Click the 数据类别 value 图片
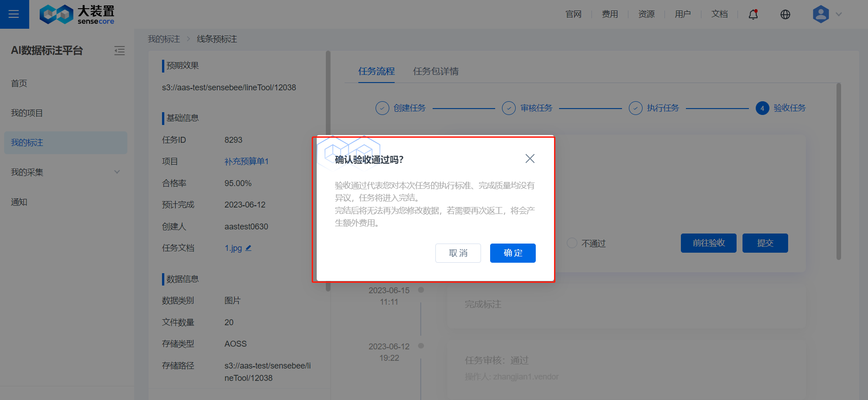Image resolution: width=868 pixels, height=400 pixels. 232,301
